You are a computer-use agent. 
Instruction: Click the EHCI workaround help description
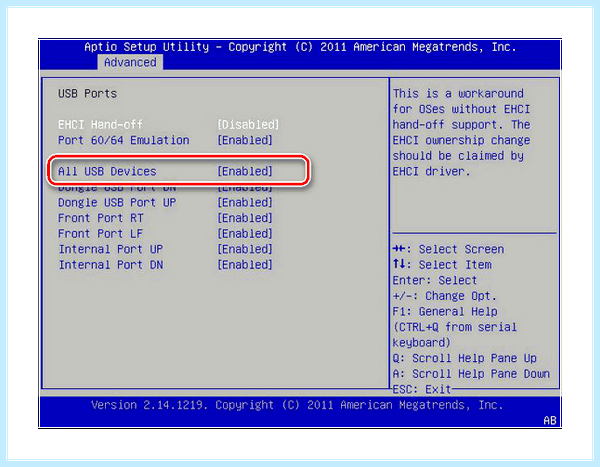[462, 132]
